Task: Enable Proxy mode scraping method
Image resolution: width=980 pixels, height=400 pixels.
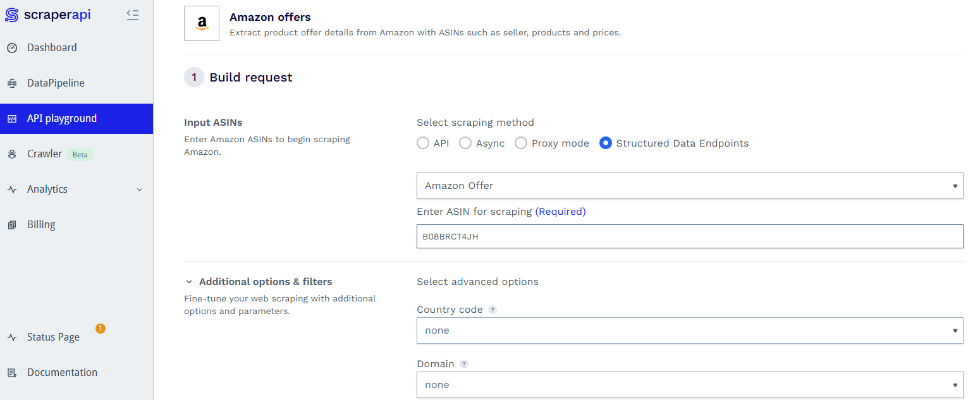Action: (520, 143)
